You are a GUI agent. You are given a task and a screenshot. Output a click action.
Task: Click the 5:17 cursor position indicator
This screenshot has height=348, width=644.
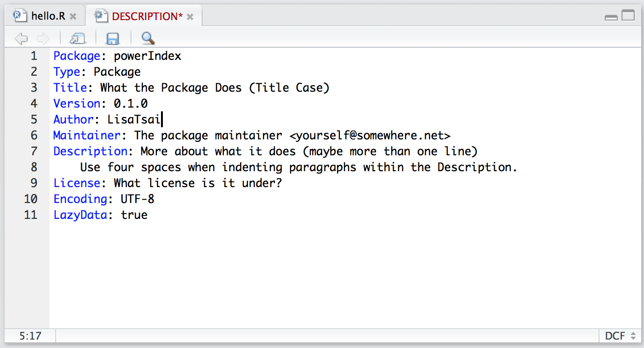coord(30,336)
